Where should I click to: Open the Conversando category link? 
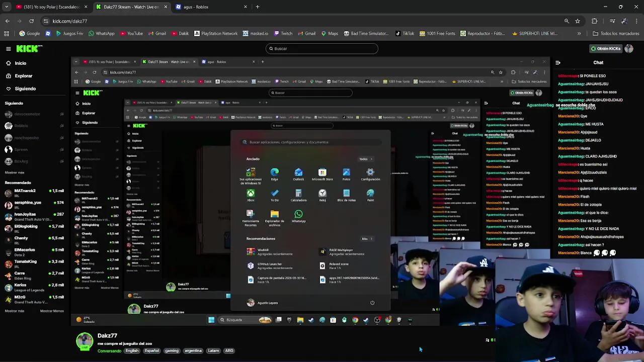[x=109, y=351]
